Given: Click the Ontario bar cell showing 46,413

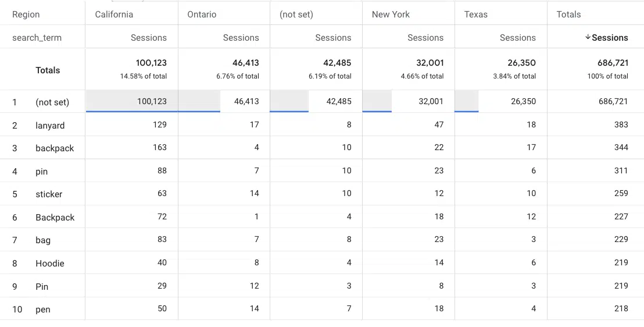Looking at the screenshot, I should [x=224, y=101].
